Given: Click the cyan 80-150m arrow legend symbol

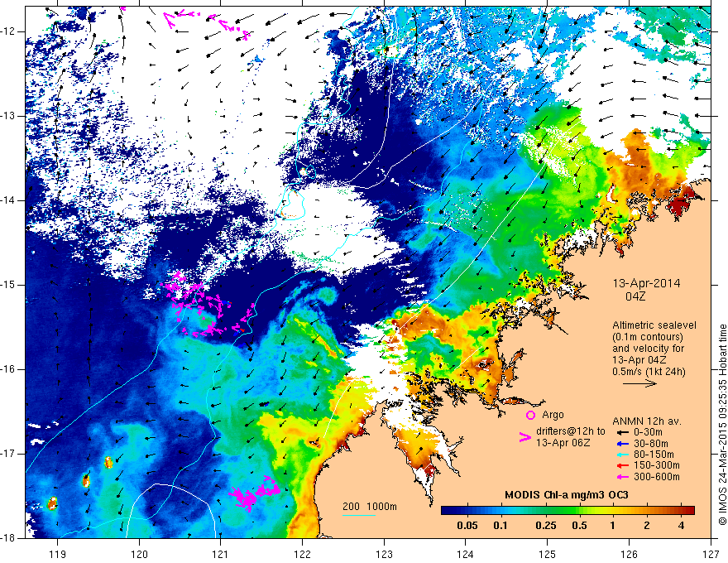Looking at the screenshot, I should 622,455.
